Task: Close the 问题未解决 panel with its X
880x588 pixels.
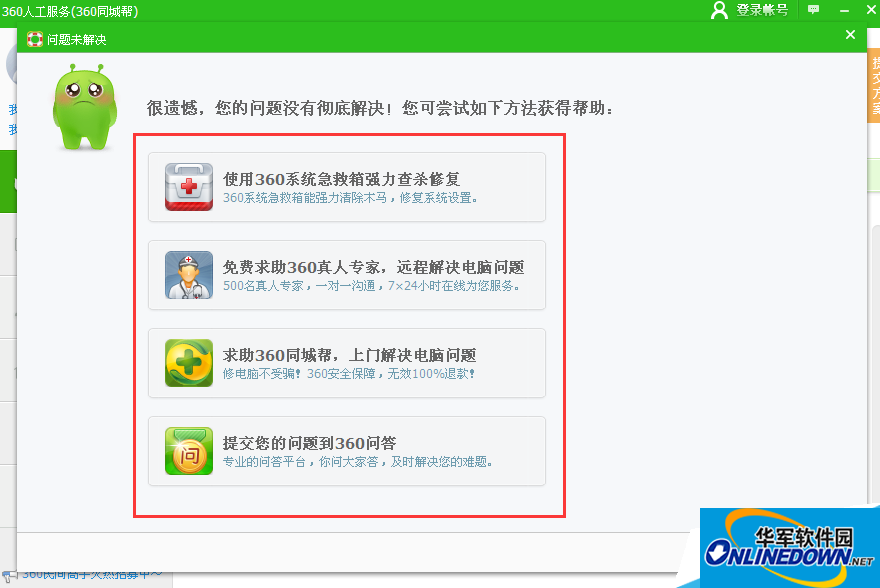Action: pyautogui.click(x=850, y=34)
